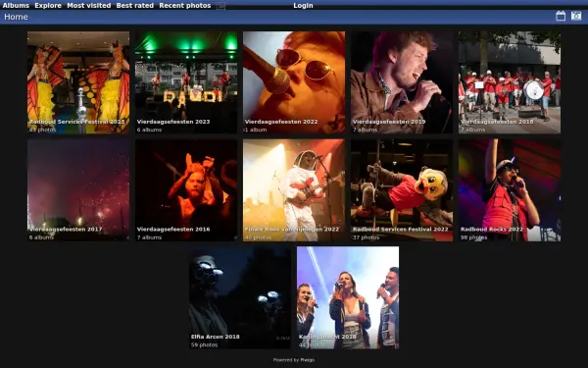Screen dimensions: 588x368
Task: Open Vierdaagsefeesten 2023 album thumbnail
Action: 186,82
